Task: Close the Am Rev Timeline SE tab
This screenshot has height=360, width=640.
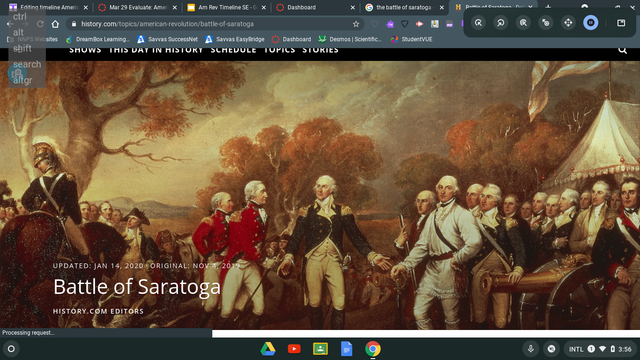Action: (264, 7)
